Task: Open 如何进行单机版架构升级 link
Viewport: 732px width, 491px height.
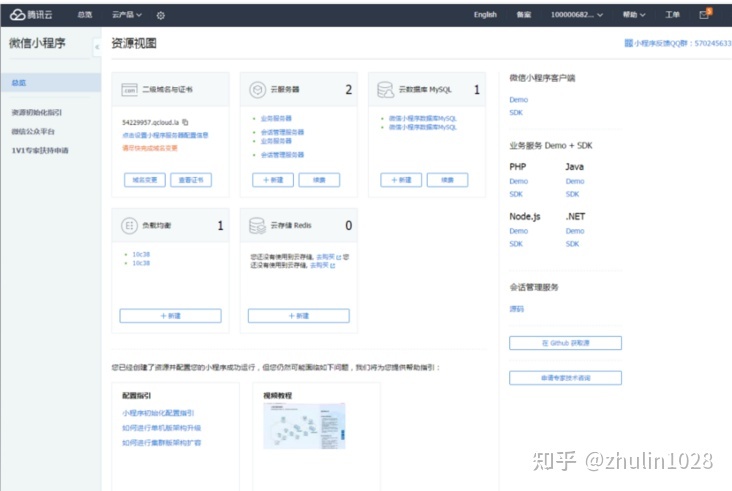Action: (x=162, y=428)
